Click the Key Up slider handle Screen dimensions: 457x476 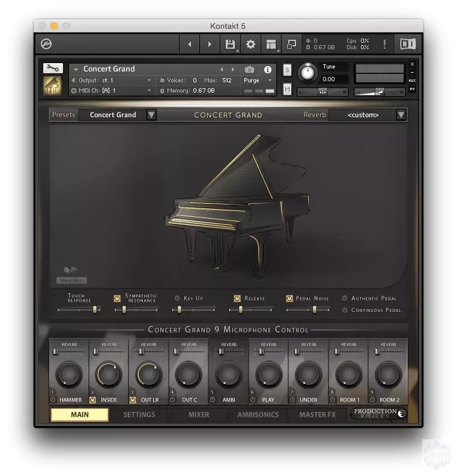[x=179, y=310]
